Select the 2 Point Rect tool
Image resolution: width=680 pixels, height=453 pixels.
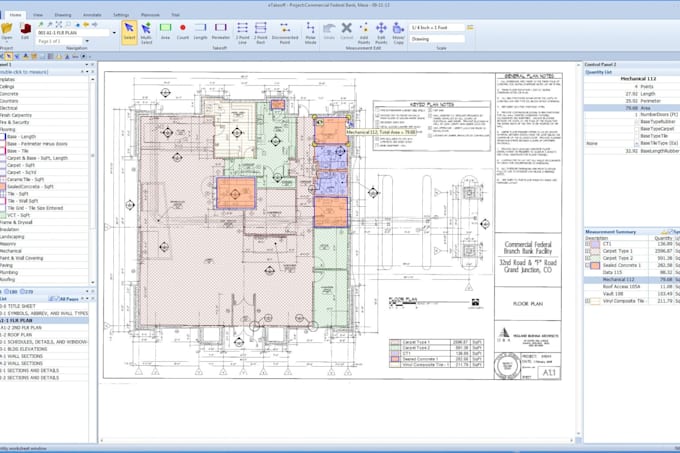click(x=261, y=33)
